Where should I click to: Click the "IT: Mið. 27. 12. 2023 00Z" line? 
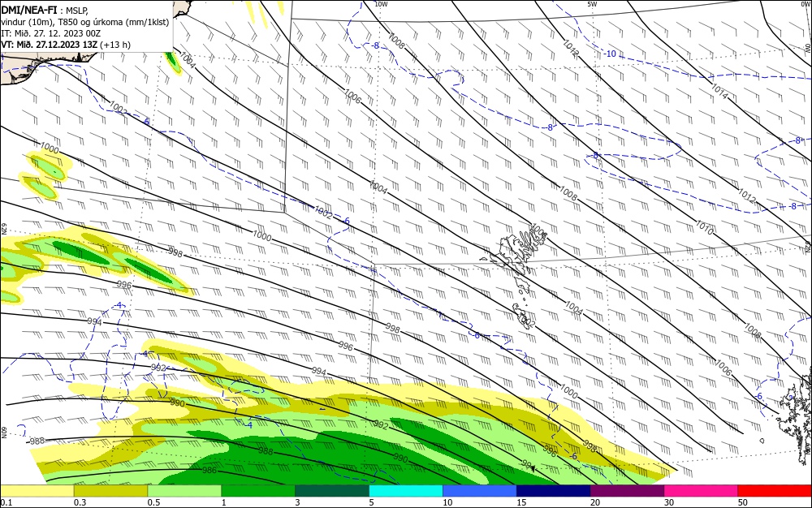click(50, 33)
